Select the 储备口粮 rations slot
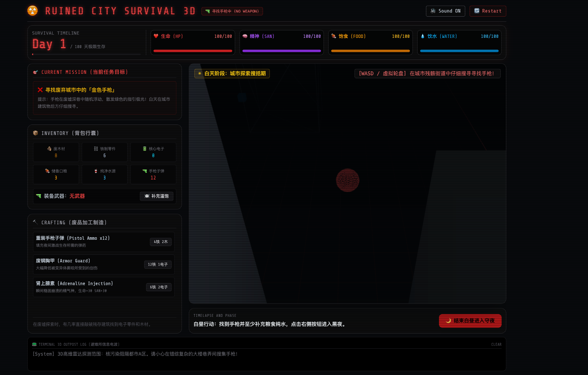The image size is (588, 375). [x=56, y=174]
